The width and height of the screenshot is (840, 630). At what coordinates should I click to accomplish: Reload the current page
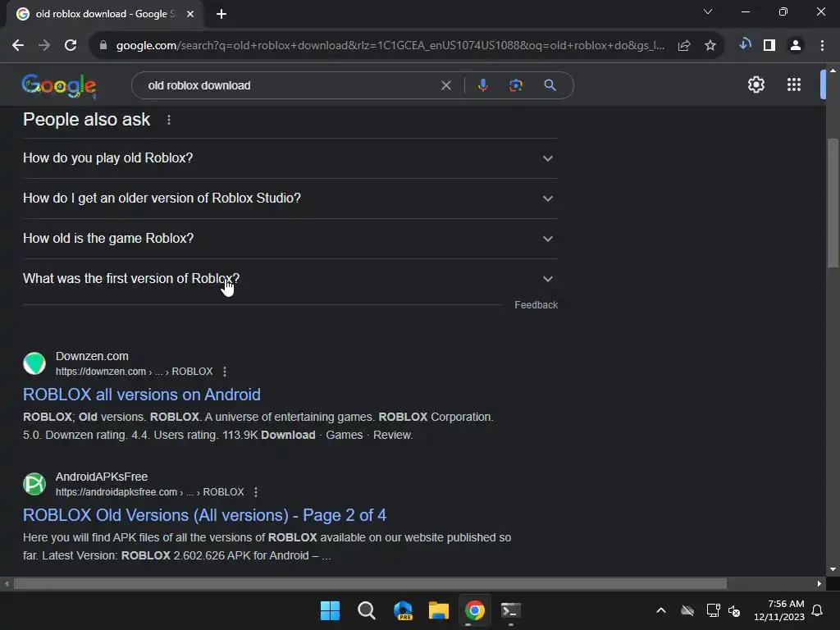(x=71, y=46)
